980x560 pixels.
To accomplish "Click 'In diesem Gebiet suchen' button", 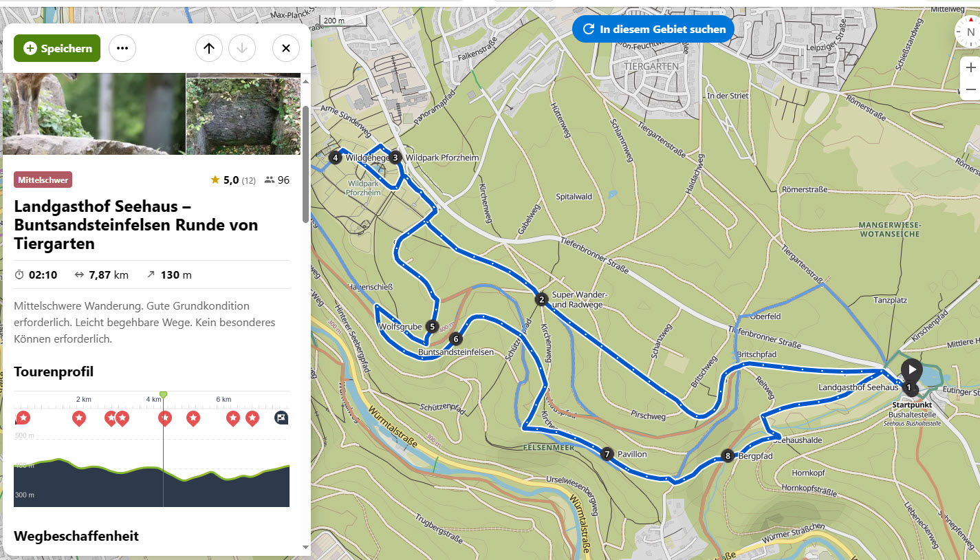I will tap(653, 30).
